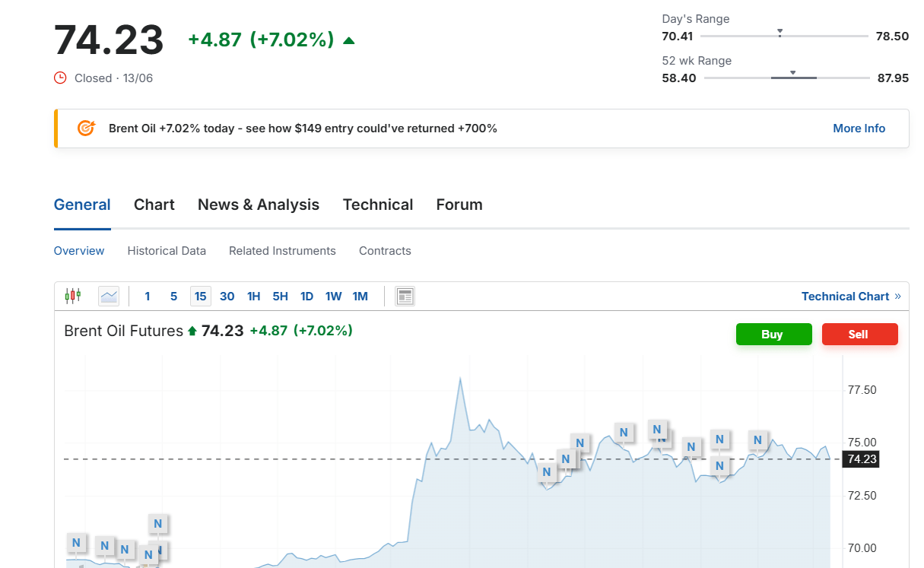Select the 1 minute interval

tap(147, 297)
